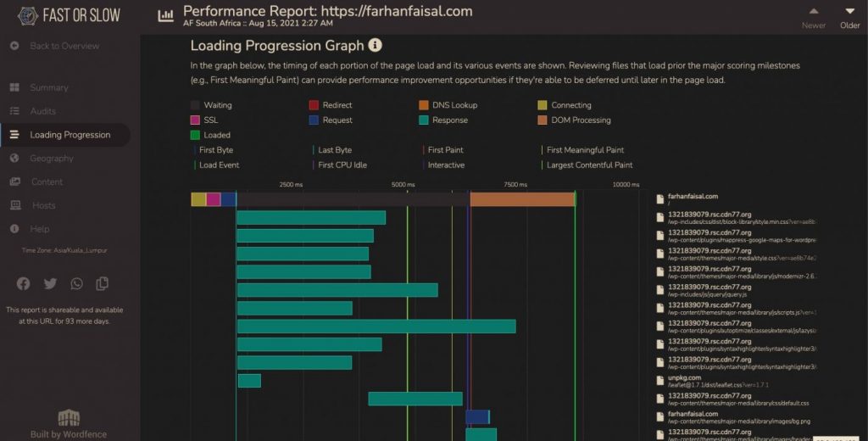This screenshot has height=441, width=868.
Task: Open the Hosts section
Action: click(x=44, y=205)
